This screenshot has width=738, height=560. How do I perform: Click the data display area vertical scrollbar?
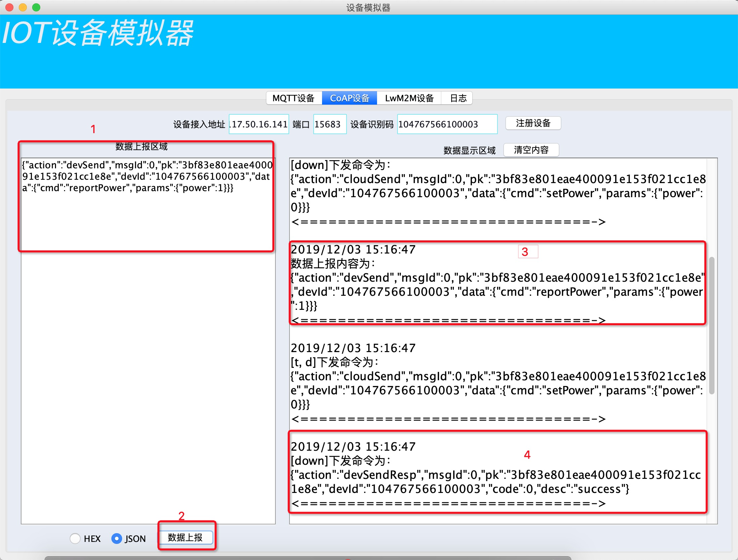click(711, 325)
